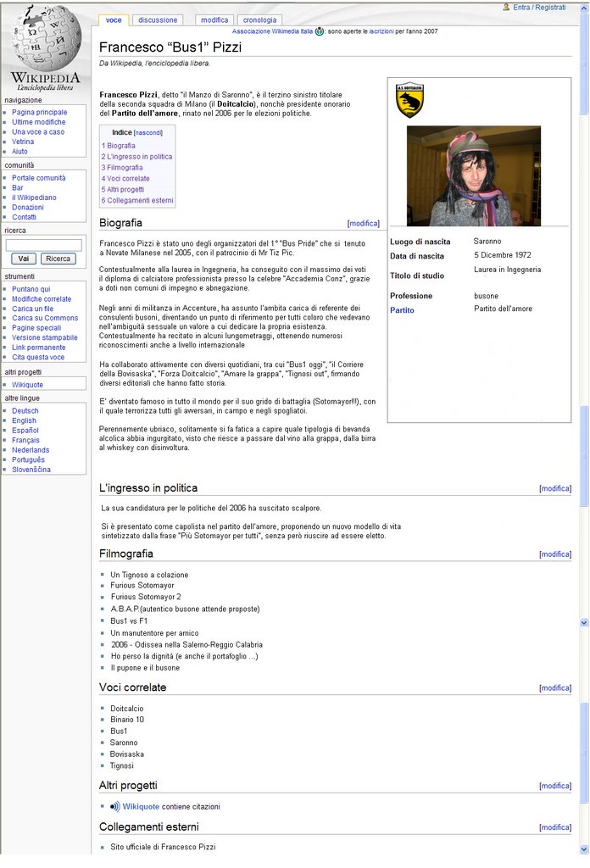Switch to the Português language version

click(x=28, y=459)
